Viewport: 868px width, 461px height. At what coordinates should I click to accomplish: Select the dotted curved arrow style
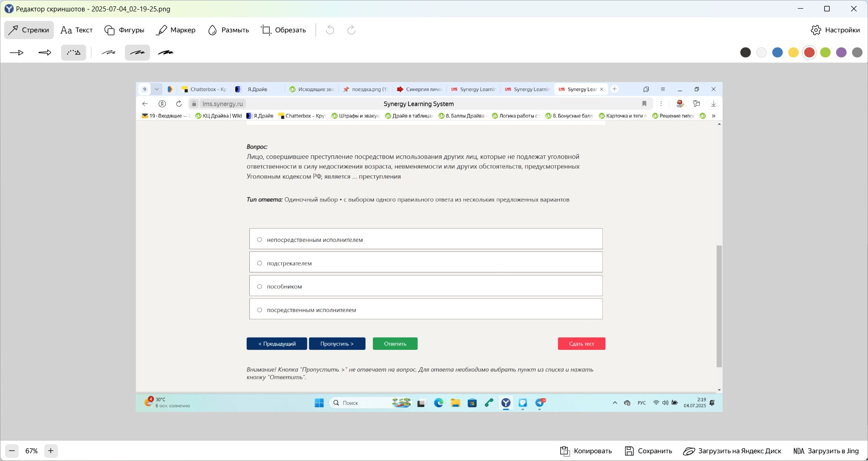73,53
